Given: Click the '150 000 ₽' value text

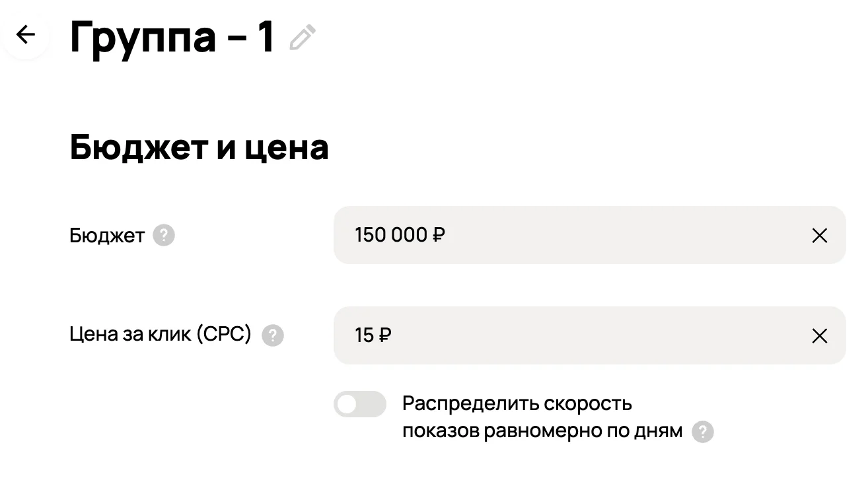Looking at the screenshot, I should pyautogui.click(x=400, y=235).
